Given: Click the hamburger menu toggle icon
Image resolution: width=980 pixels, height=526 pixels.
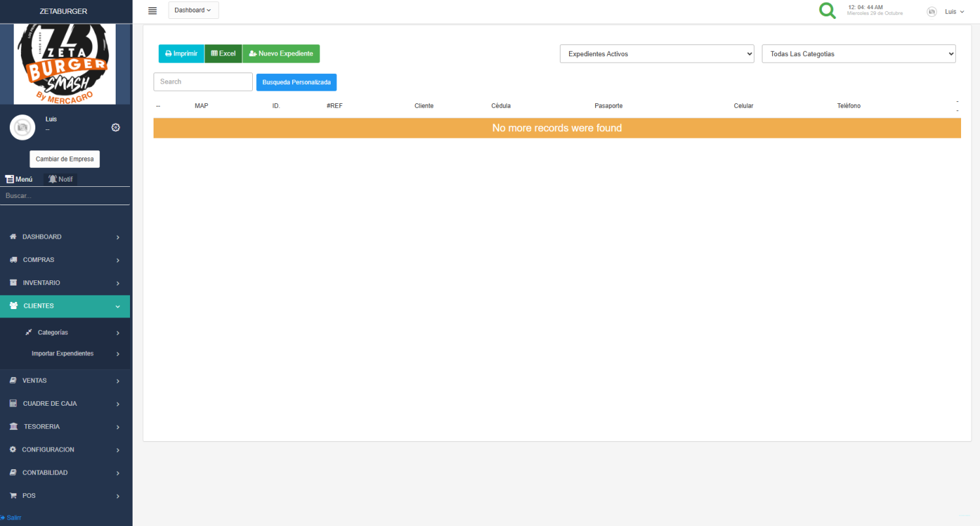Looking at the screenshot, I should (152, 10).
